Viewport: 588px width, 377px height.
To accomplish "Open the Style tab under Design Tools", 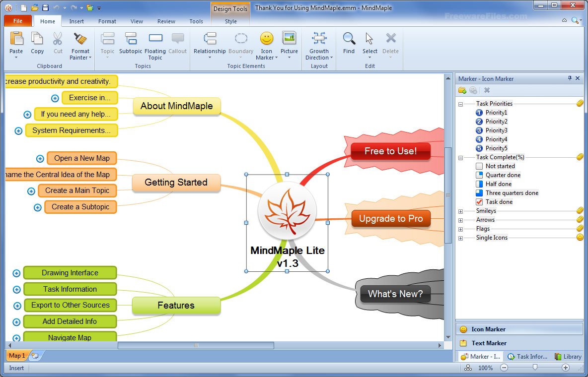I will pyautogui.click(x=230, y=21).
